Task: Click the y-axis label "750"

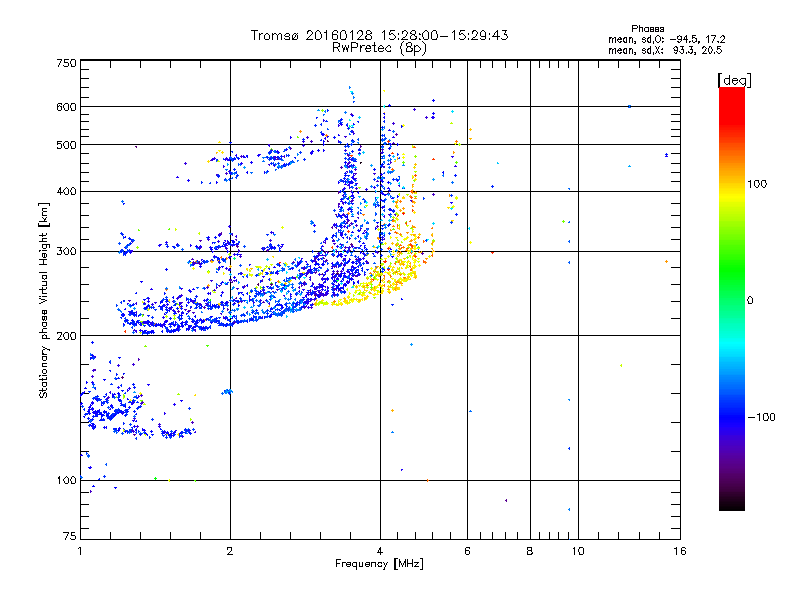Action: [x=66, y=63]
